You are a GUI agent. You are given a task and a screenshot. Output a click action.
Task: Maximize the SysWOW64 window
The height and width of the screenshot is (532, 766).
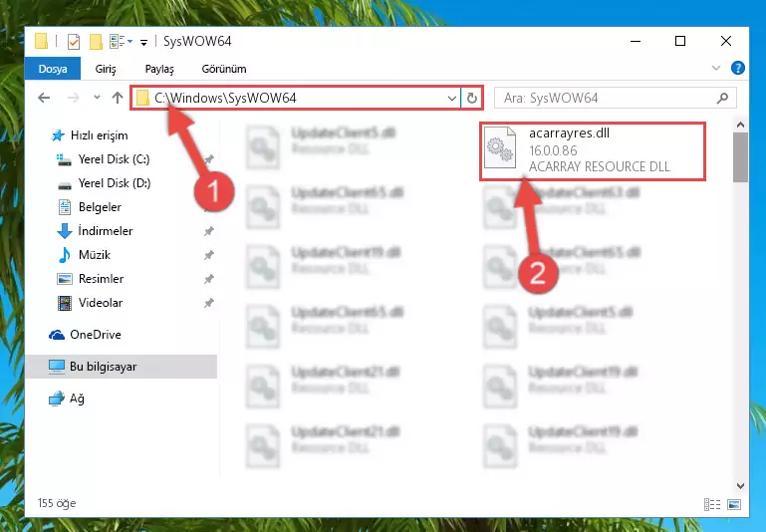point(680,41)
